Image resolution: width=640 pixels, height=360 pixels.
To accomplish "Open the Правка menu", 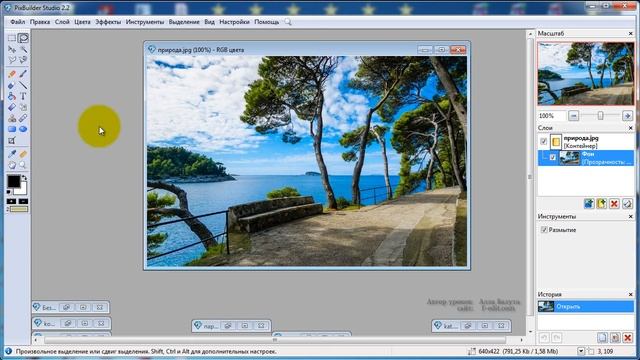I will pyautogui.click(x=40, y=22).
